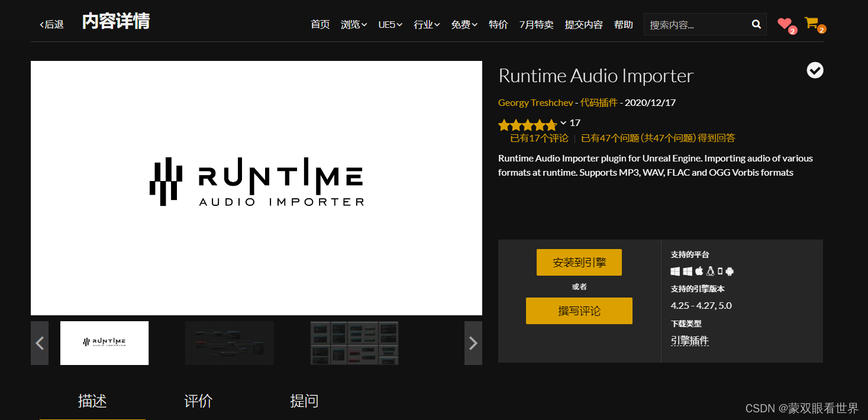Show previous thumbnail with left arrow
Image resolution: width=868 pixels, height=420 pixels.
[40, 343]
